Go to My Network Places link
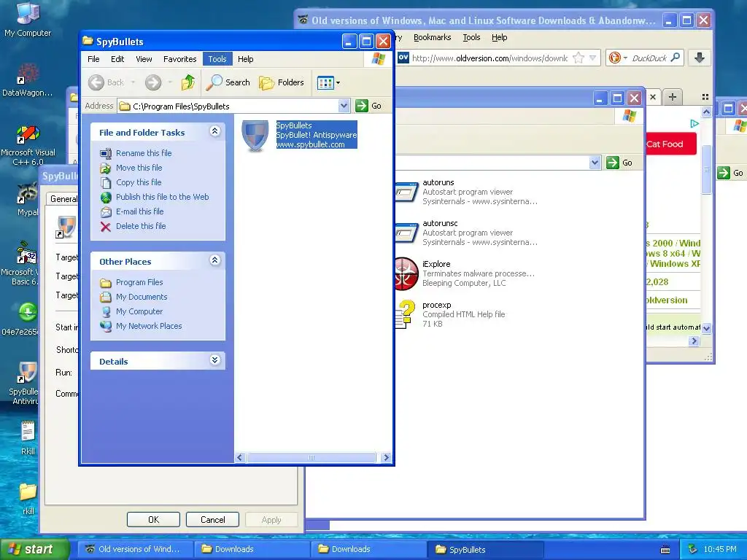 pos(149,326)
